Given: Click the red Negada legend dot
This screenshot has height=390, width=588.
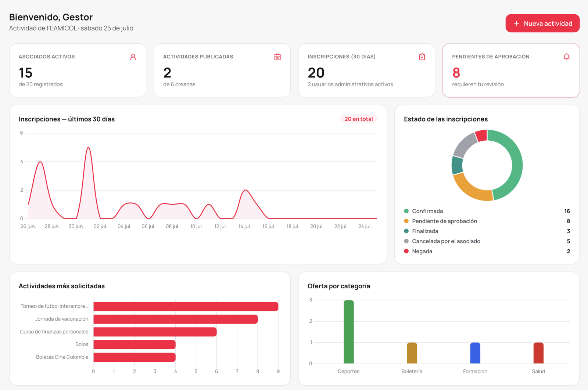Looking at the screenshot, I should [406, 251].
